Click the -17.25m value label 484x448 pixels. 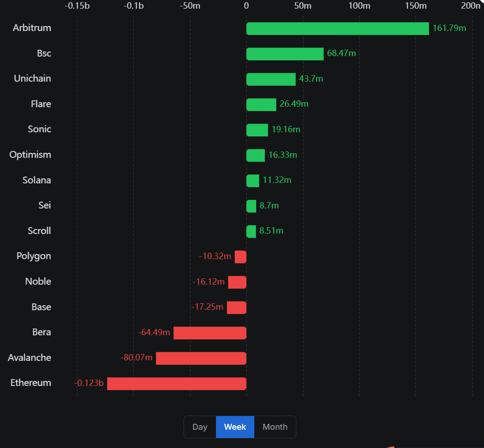(207, 307)
